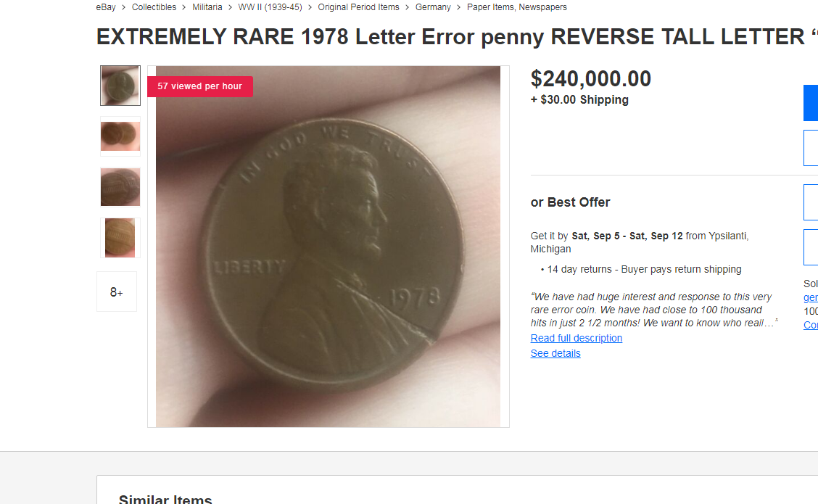Screen dimensions: 818x504
Task: Select the fourth bright copper coin thumbnail
Action: [120, 237]
